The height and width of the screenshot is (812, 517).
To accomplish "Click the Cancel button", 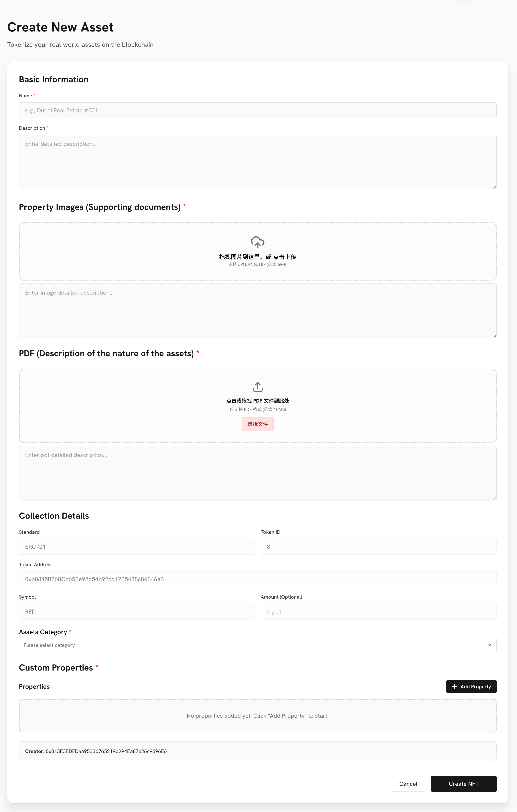I will pyautogui.click(x=408, y=784).
